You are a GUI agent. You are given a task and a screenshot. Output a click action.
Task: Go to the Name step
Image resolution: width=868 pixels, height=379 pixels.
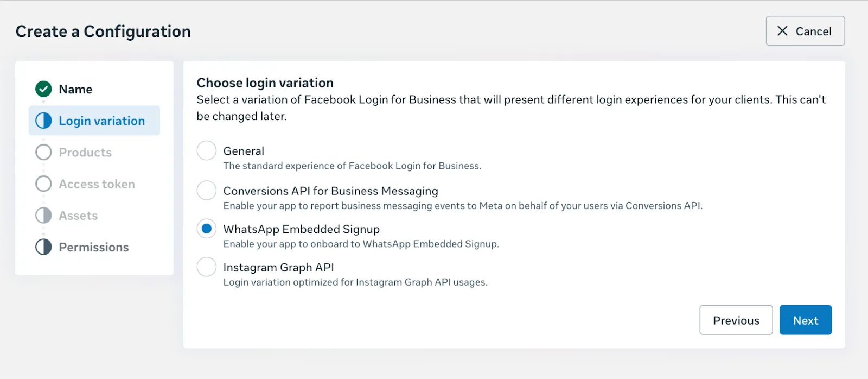(x=75, y=89)
